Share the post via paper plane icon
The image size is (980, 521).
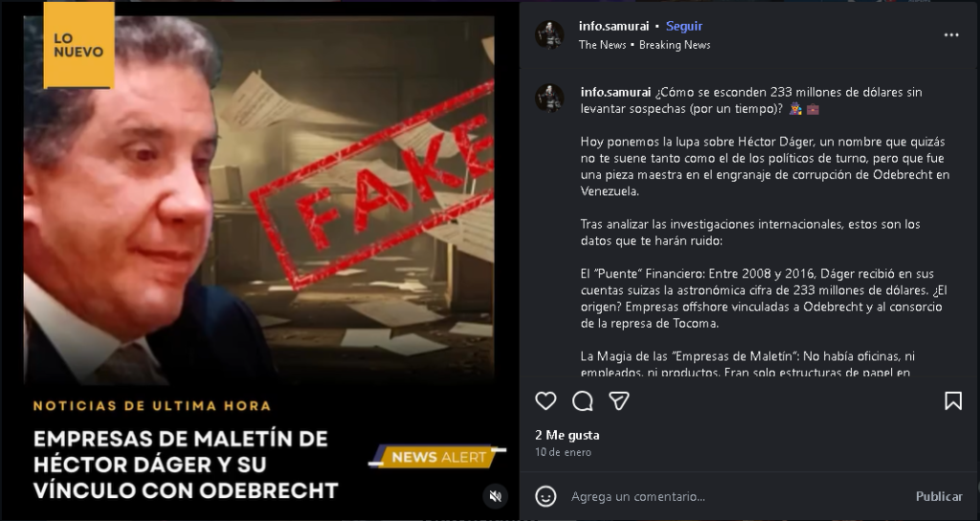click(619, 401)
